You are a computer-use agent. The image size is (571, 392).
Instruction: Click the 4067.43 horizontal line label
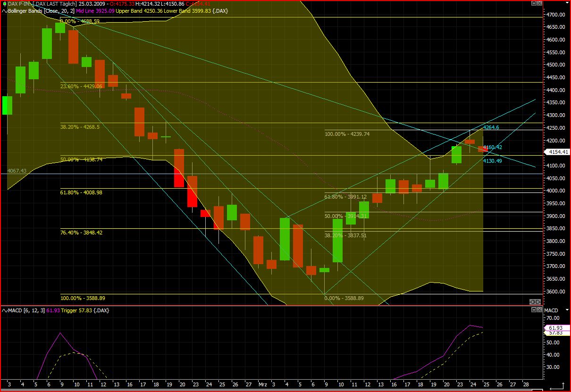coord(17,171)
